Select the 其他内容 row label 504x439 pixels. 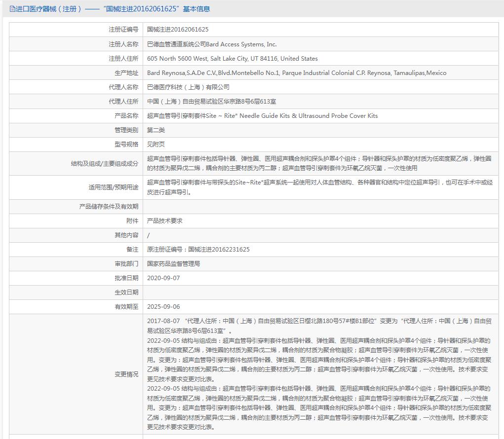click(126, 235)
